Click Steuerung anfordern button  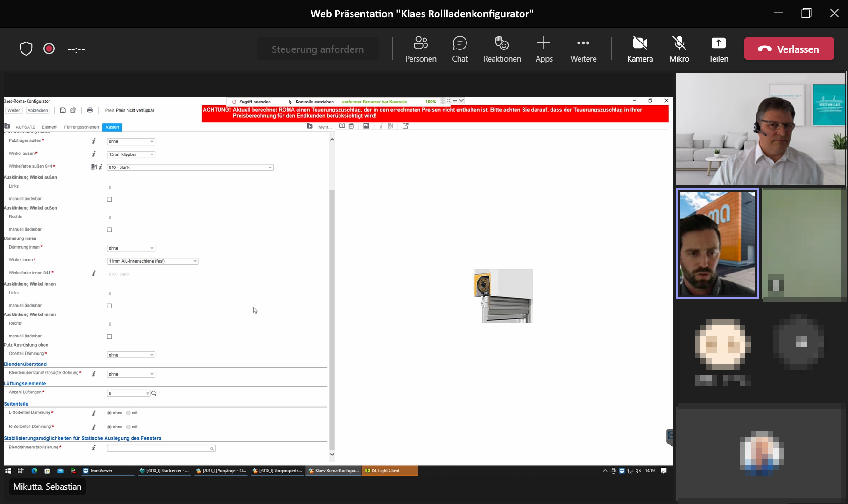point(318,49)
